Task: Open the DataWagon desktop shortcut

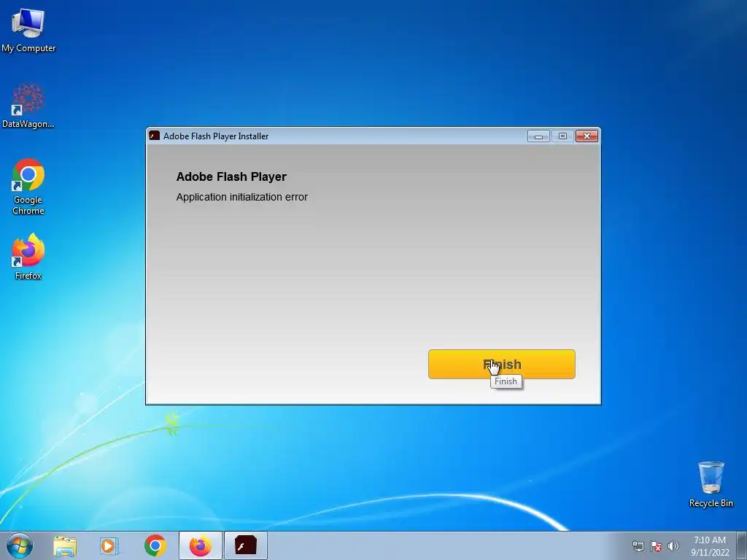Action: [x=28, y=106]
